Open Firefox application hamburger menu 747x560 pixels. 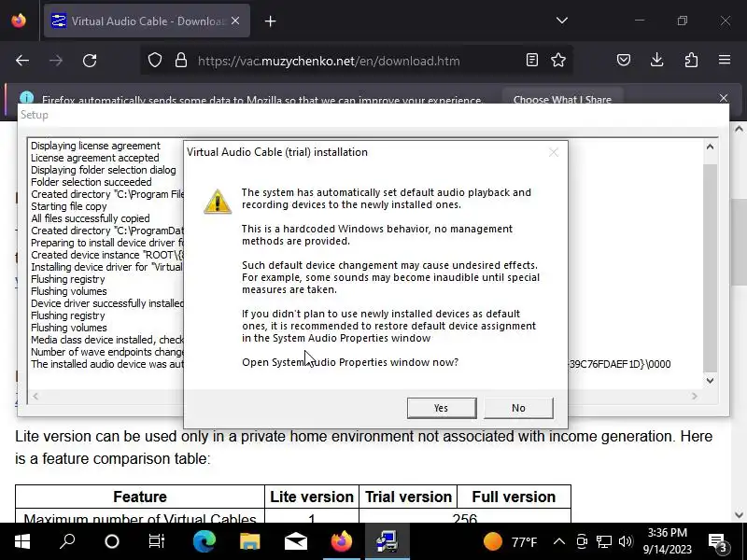pos(725,60)
